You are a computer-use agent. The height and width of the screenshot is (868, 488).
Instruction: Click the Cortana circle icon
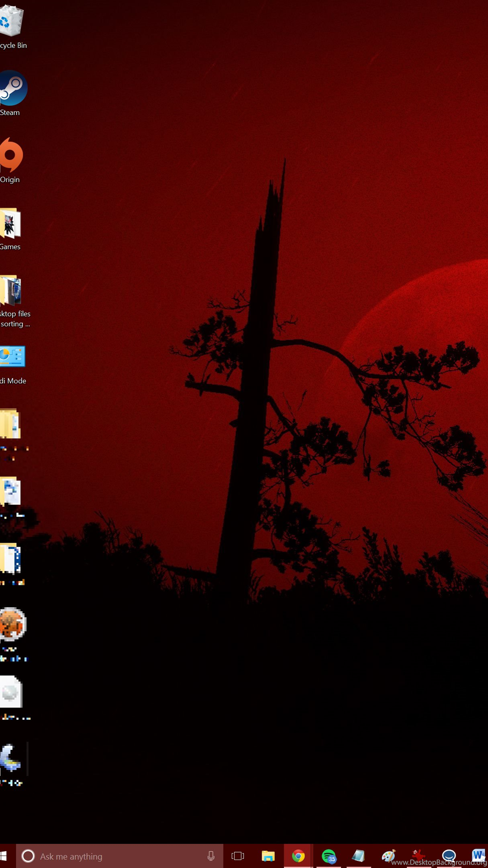[28, 856]
